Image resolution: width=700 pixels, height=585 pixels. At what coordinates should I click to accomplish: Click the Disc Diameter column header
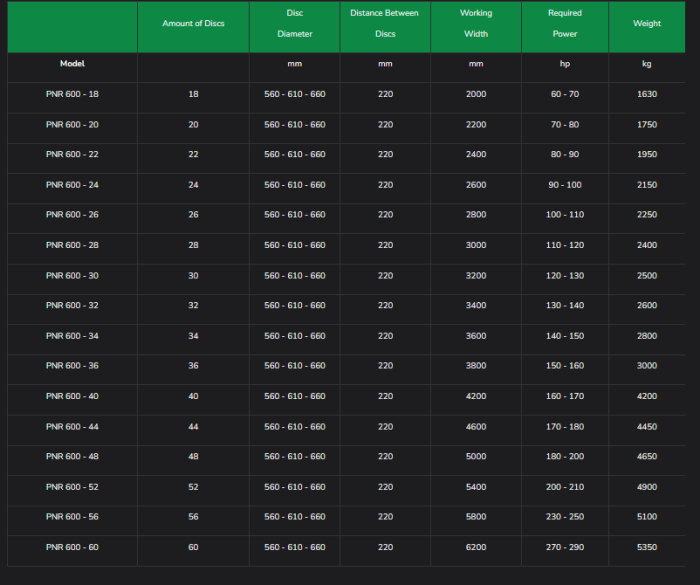click(x=294, y=24)
